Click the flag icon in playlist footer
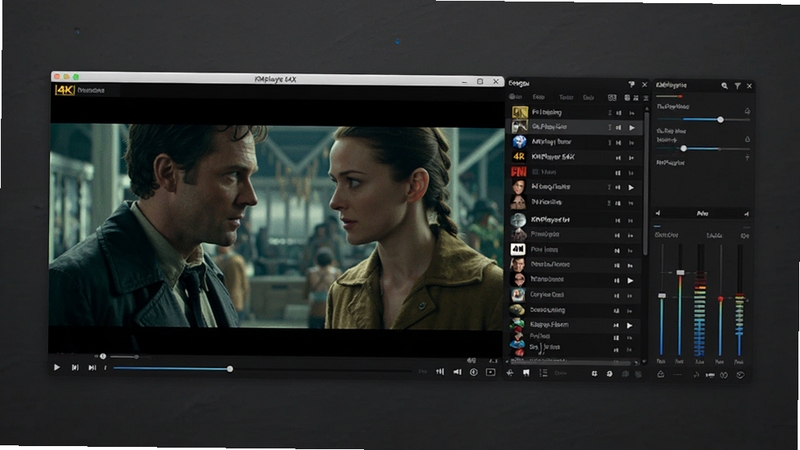Image resolution: width=800 pixels, height=450 pixels. (526, 373)
